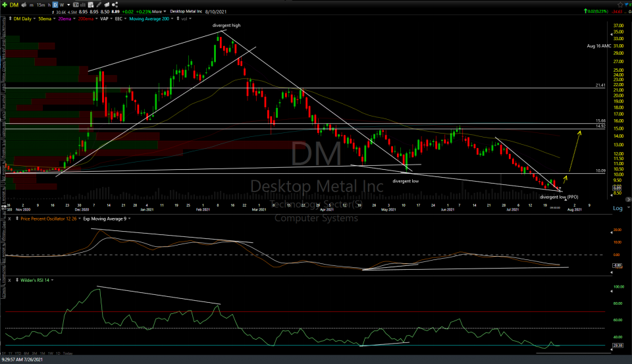
Task: Expand the More quote details dropdown
Action: click(x=159, y=12)
